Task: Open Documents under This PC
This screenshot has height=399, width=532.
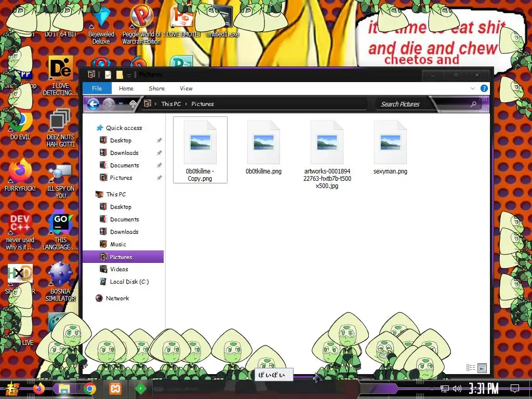Action: coord(125,220)
